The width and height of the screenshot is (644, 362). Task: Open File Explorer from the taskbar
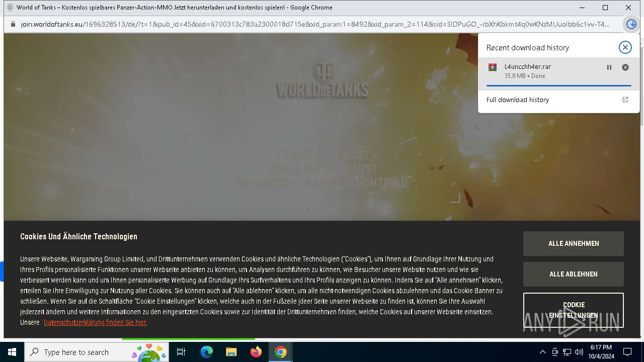pyautogui.click(x=231, y=352)
